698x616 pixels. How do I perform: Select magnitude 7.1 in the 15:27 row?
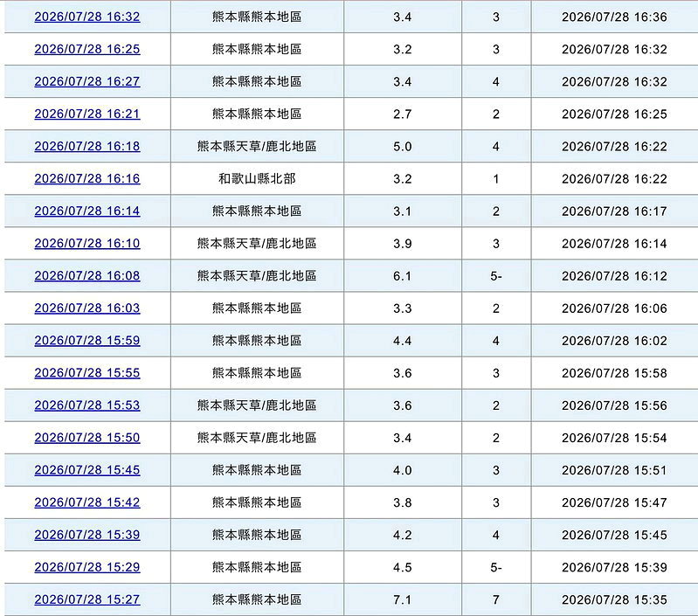[x=403, y=600]
